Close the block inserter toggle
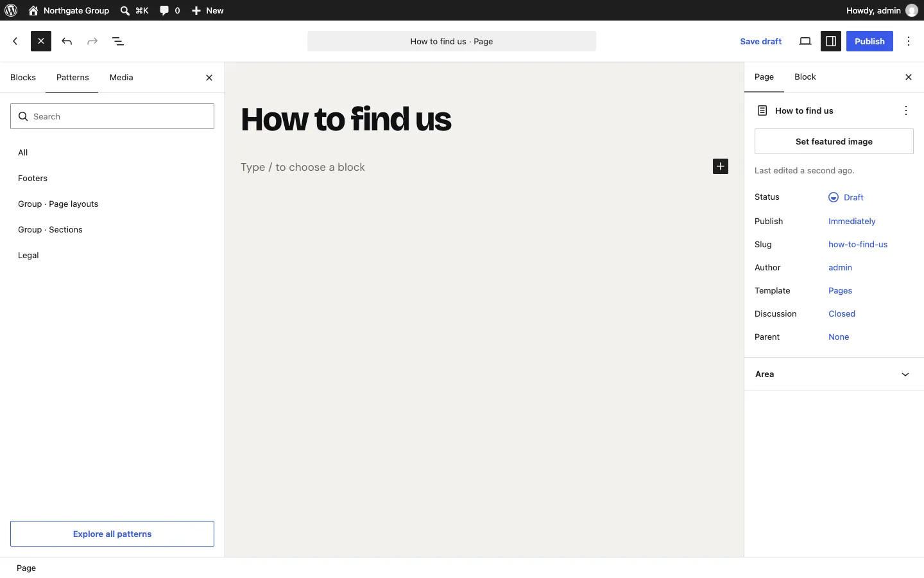The image size is (924, 578). click(41, 41)
